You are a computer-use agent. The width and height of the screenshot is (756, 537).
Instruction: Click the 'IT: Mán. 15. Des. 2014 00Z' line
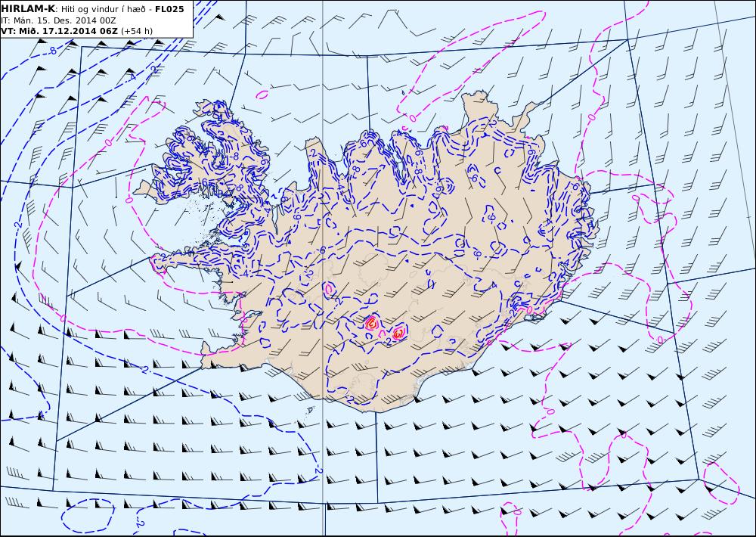tap(58, 20)
